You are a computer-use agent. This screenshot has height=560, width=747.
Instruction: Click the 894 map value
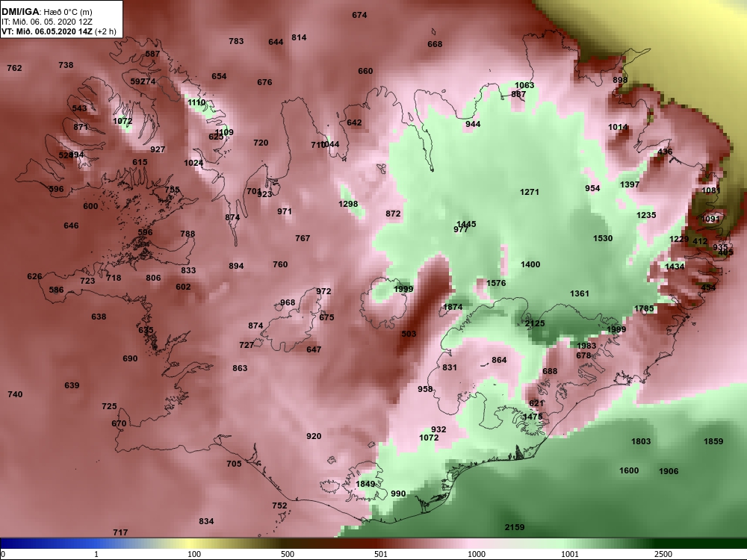point(236,267)
